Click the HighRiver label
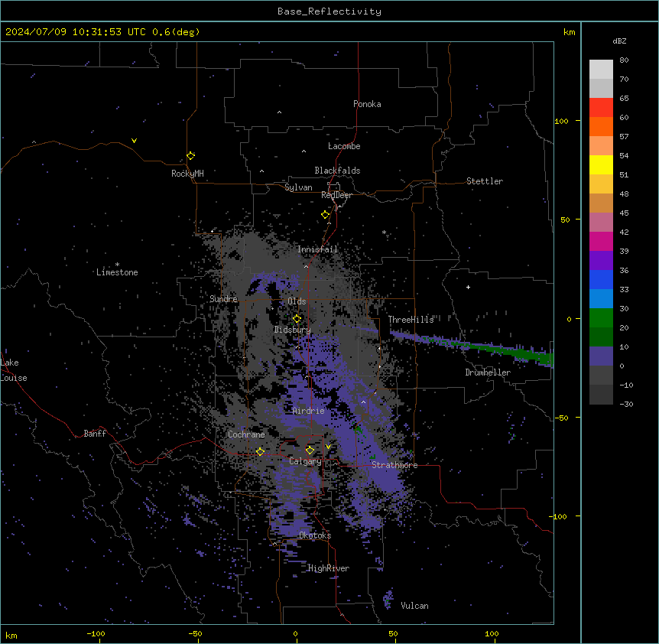Viewport: 659px width, 644px height. pos(329,568)
